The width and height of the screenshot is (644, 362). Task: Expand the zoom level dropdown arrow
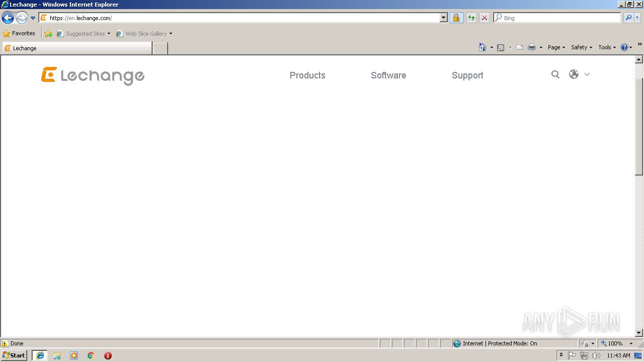coord(631,343)
